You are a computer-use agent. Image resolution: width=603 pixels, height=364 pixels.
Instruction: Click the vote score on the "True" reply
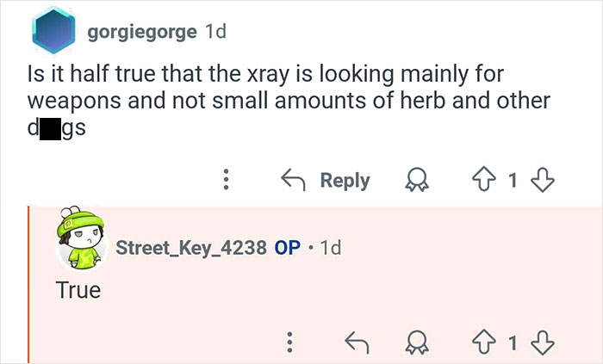coord(513,342)
